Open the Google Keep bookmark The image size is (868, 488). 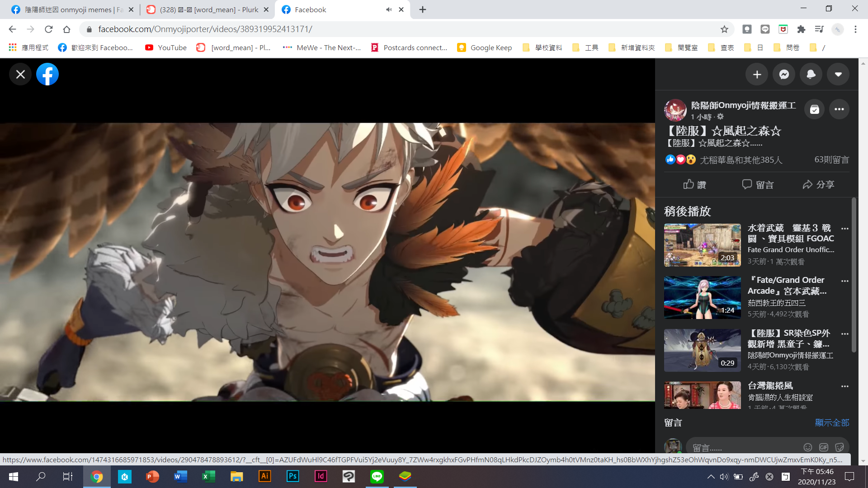484,47
